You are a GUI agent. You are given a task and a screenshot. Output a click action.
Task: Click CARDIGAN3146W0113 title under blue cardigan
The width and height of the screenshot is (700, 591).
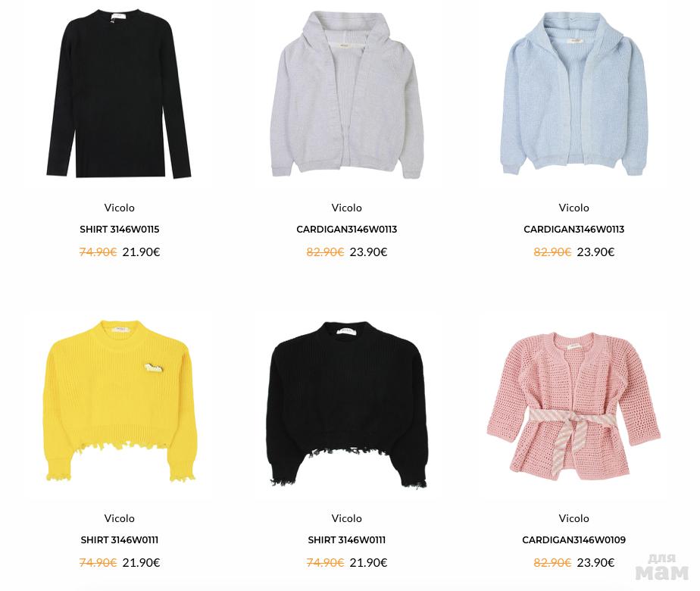(573, 230)
